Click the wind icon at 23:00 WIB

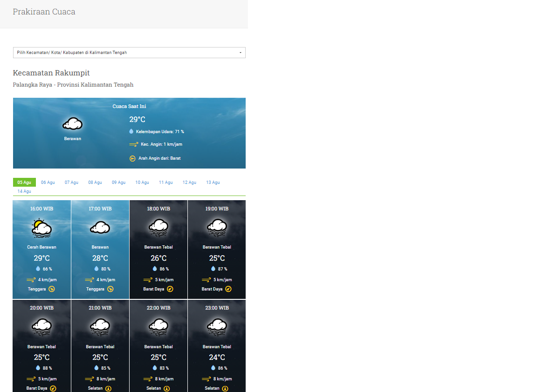(x=206, y=379)
